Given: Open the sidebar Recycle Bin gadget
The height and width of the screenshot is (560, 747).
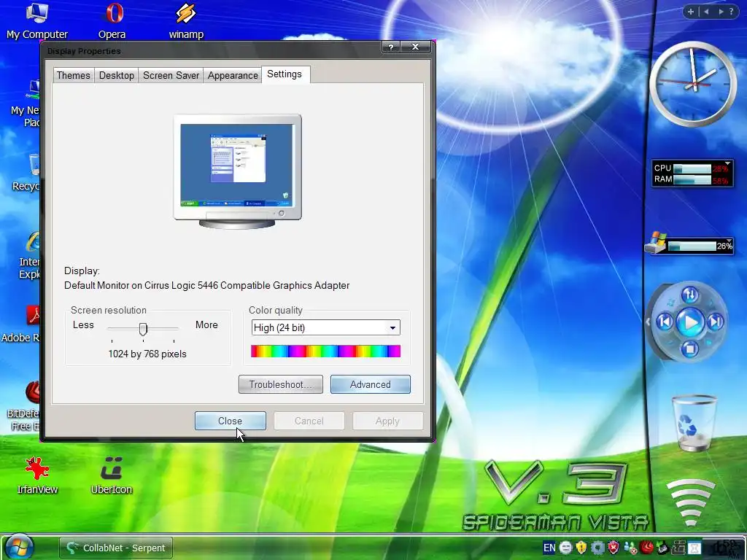Looking at the screenshot, I should 693,423.
